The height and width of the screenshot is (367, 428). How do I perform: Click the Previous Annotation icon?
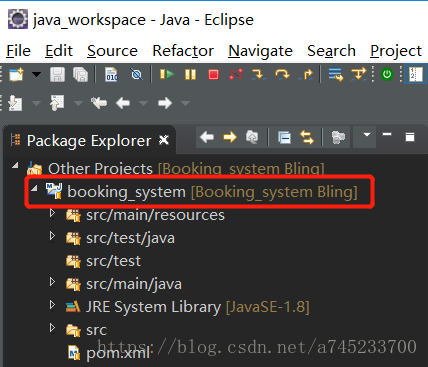point(57,103)
